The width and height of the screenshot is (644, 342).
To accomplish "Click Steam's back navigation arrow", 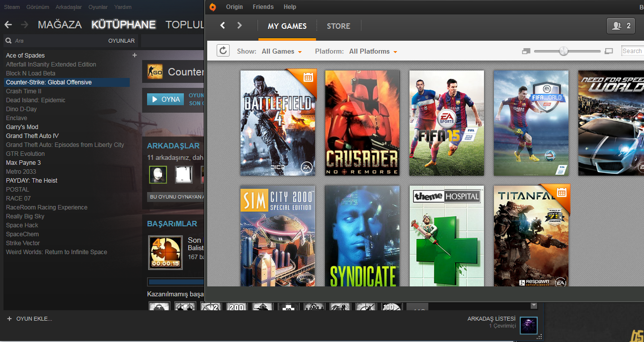I will [x=8, y=24].
